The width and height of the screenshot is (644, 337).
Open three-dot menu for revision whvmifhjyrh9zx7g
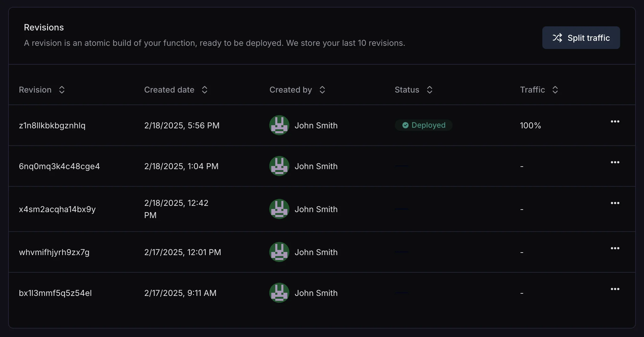point(615,248)
